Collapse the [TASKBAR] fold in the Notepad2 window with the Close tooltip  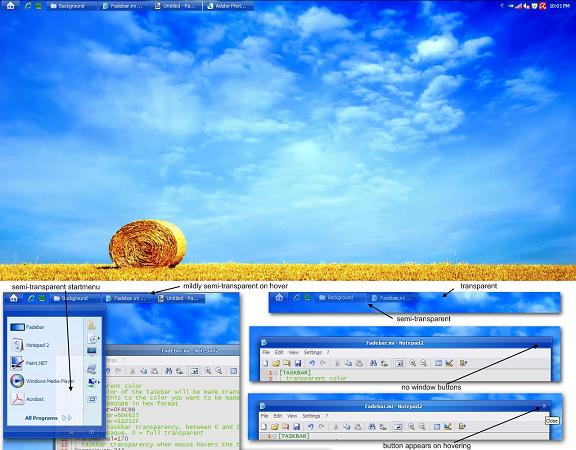tap(275, 436)
